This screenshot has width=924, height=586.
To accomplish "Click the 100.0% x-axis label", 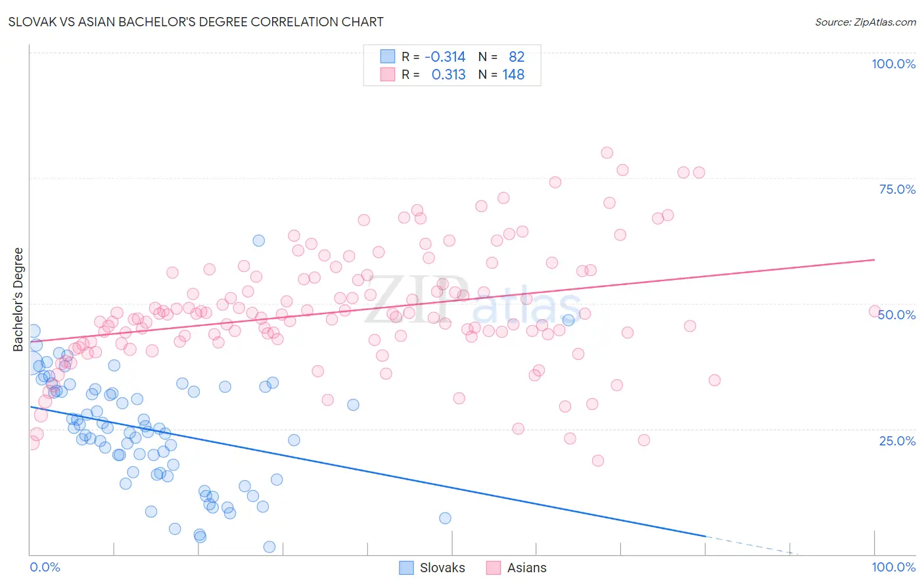I will click(894, 567).
